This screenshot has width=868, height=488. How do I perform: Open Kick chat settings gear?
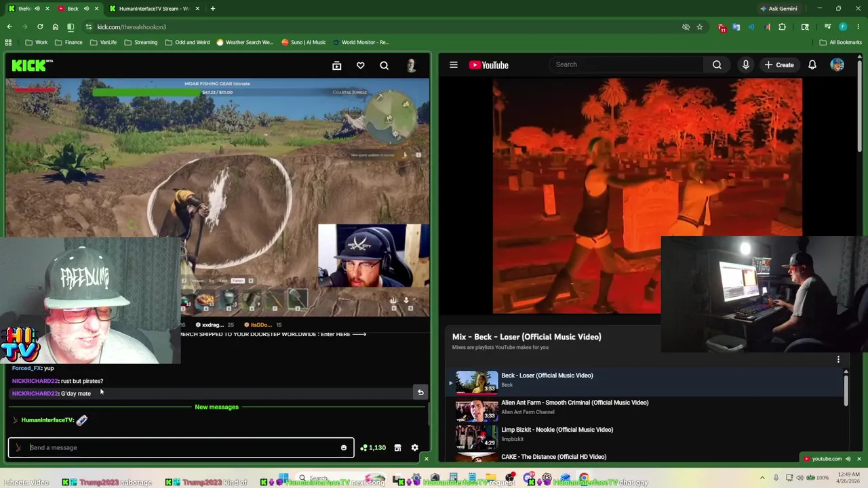[415, 447]
